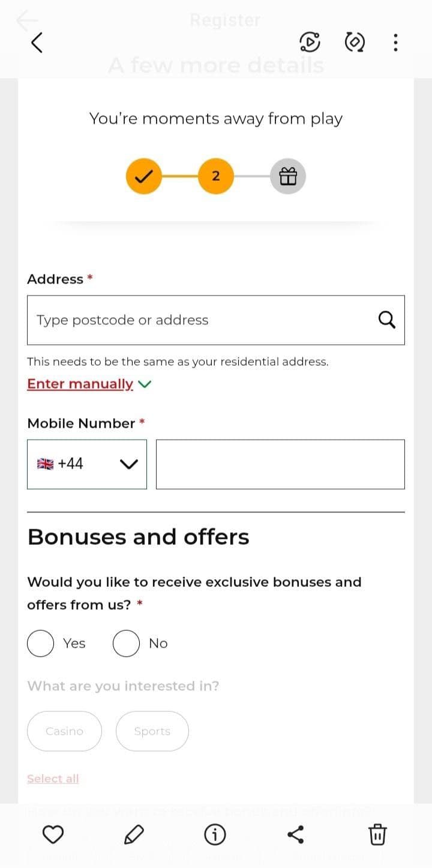The image size is (432, 868).
Task: Toggle the Casino interest chip
Action: [x=64, y=731]
